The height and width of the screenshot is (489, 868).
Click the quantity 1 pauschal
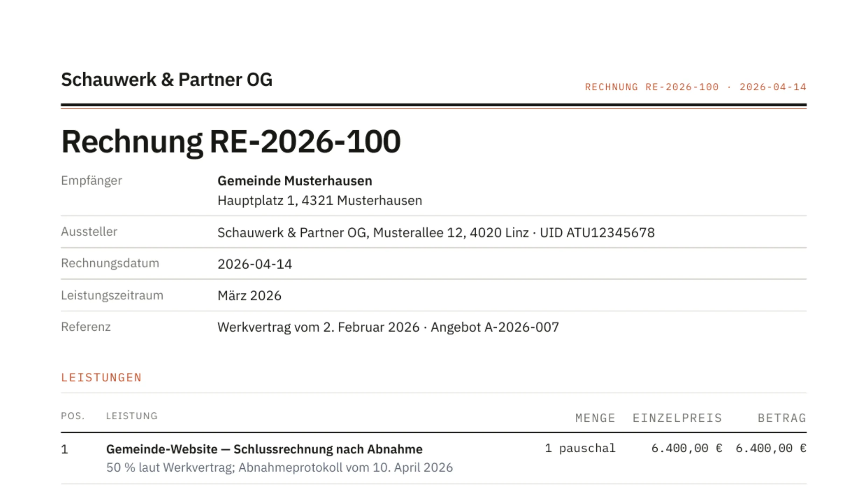[580, 448]
